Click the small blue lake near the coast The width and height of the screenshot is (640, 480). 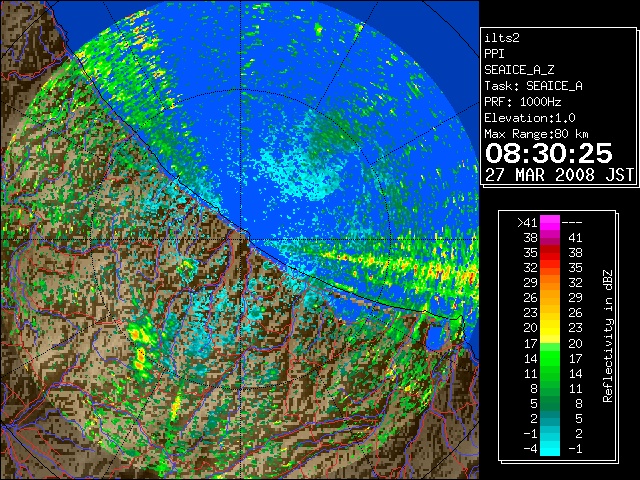(x=436, y=338)
